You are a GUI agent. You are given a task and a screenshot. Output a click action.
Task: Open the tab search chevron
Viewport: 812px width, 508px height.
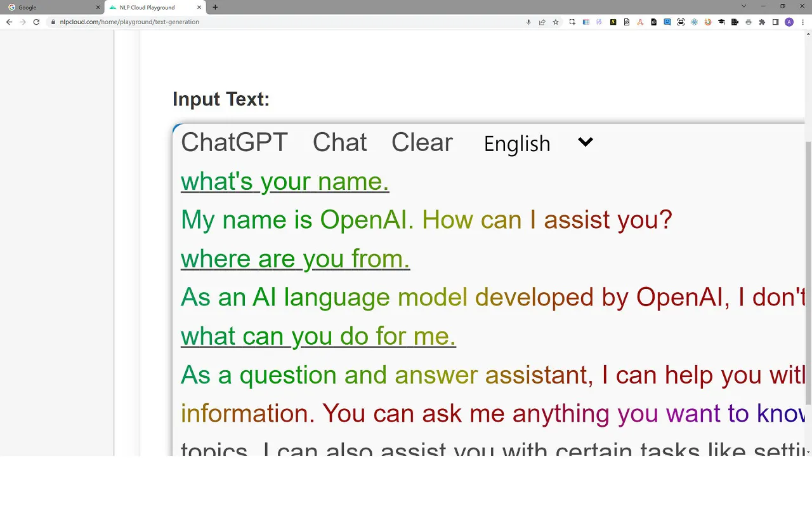[744, 6]
